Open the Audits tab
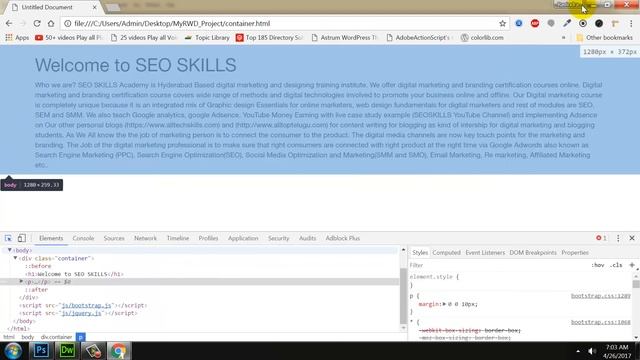The height and width of the screenshot is (360, 640). (307, 238)
